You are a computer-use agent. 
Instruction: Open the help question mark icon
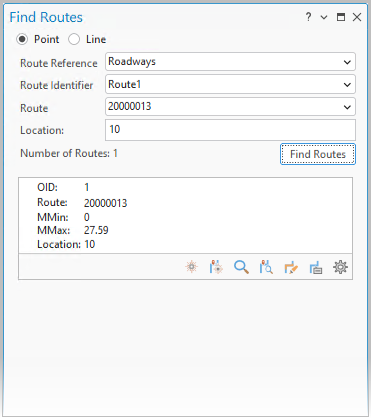(309, 17)
